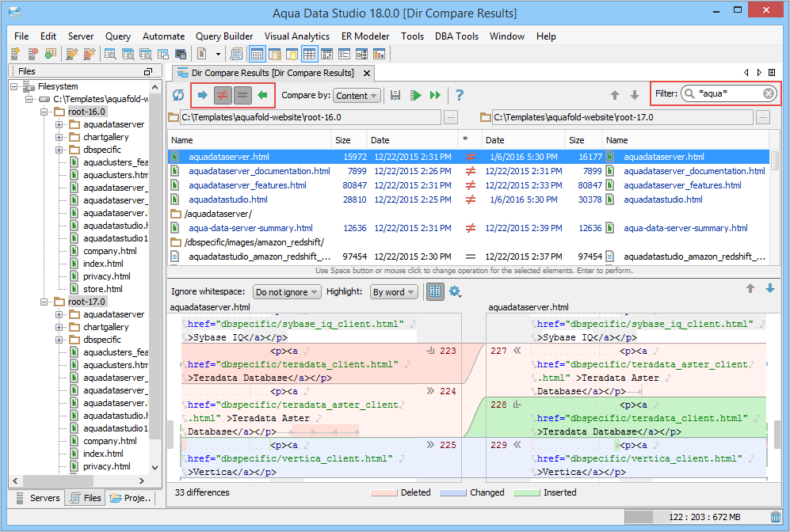The image size is (790, 532).
Task: Toggle the equal files filter button
Action: (x=242, y=95)
